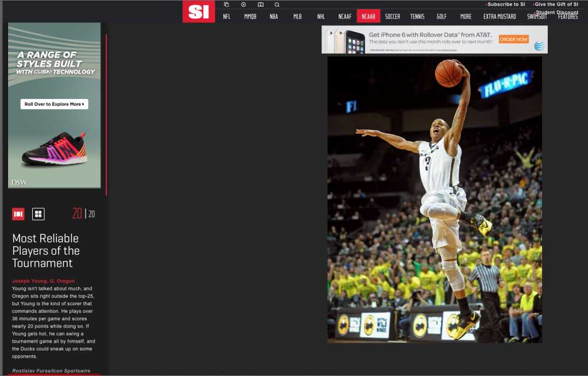Click the open-book magazine icon
This screenshot has height=376, width=588.
tap(260, 5)
